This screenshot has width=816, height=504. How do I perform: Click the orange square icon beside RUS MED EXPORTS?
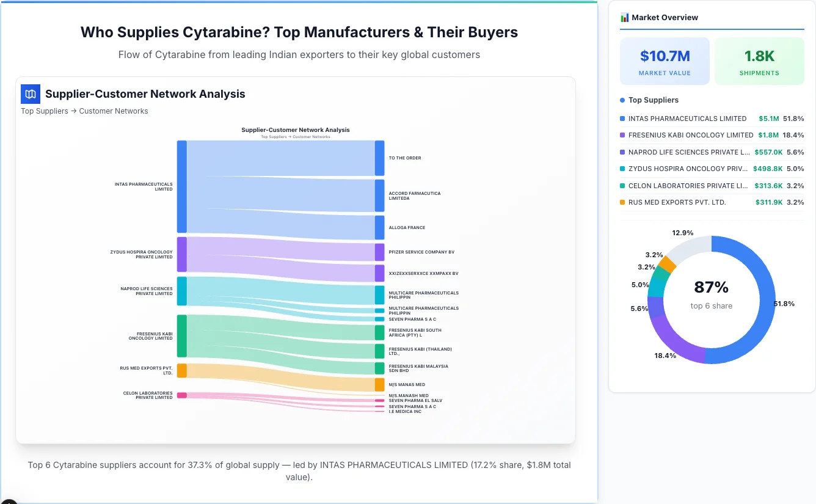pos(622,202)
